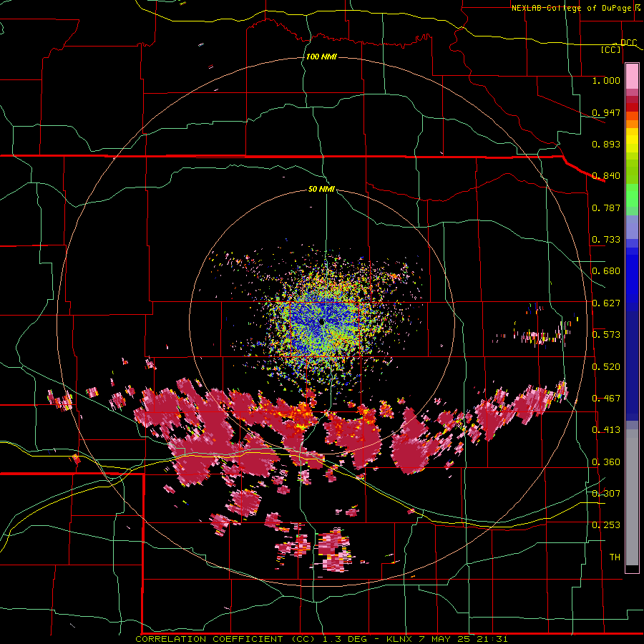Image resolution: width=644 pixels, height=644 pixels.
Task: Click the 0.520 scale value
Action: click(x=606, y=367)
